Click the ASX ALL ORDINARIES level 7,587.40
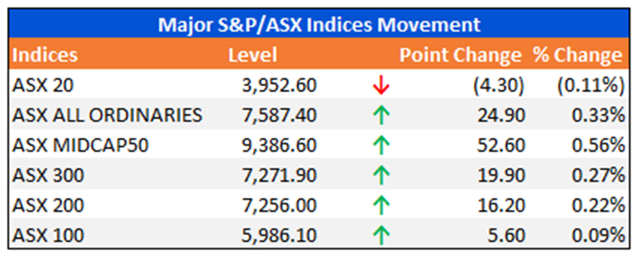 click(279, 116)
